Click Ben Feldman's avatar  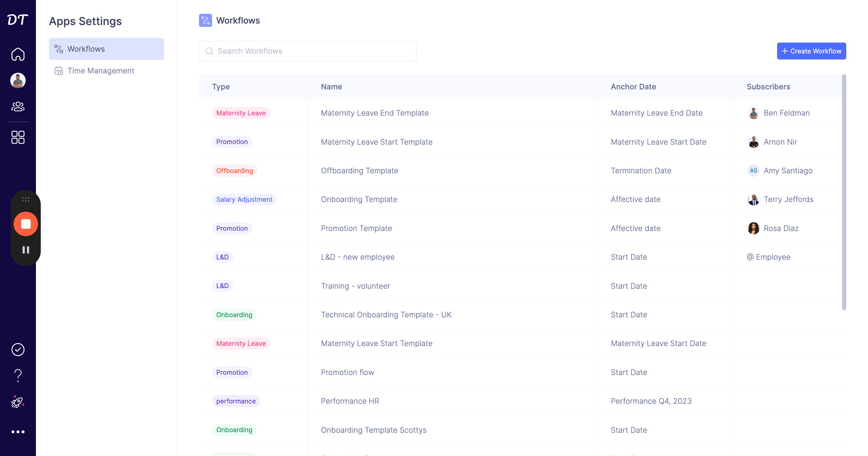tap(754, 113)
